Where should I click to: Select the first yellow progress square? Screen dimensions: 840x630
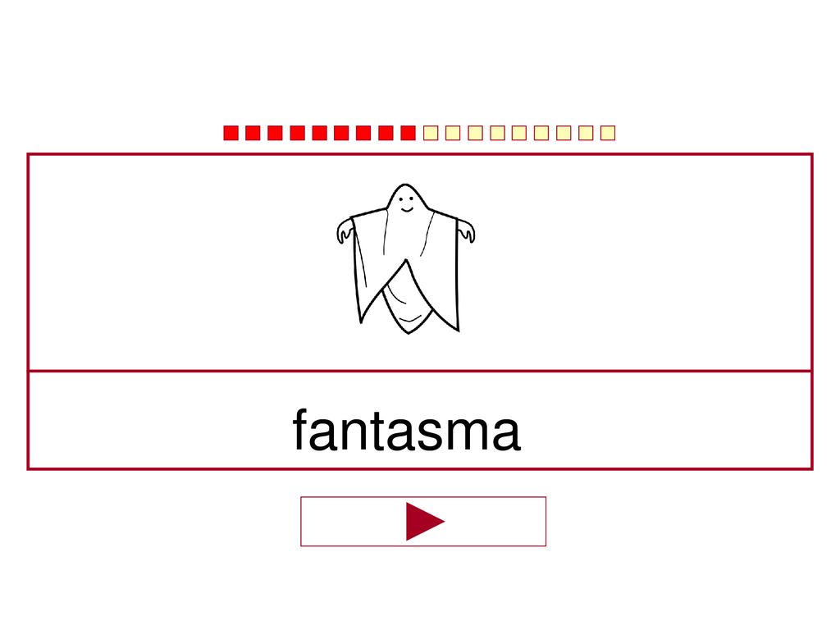[431, 133]
